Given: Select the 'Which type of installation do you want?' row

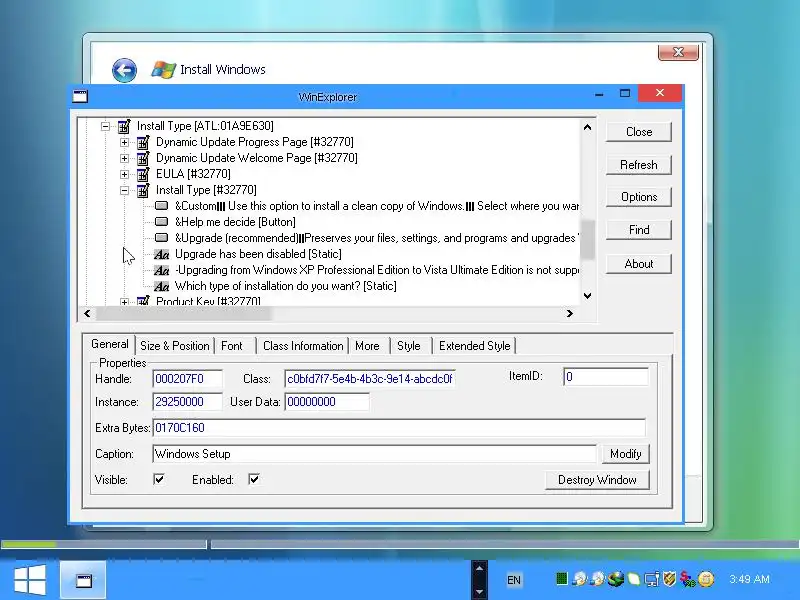Looking at the screenshot, I should point(286,286).
